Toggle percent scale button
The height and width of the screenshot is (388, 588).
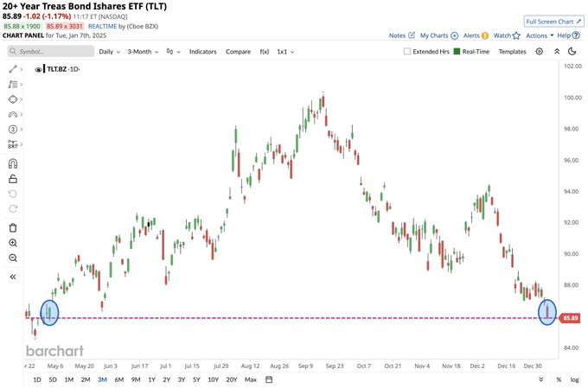(559, 379)
